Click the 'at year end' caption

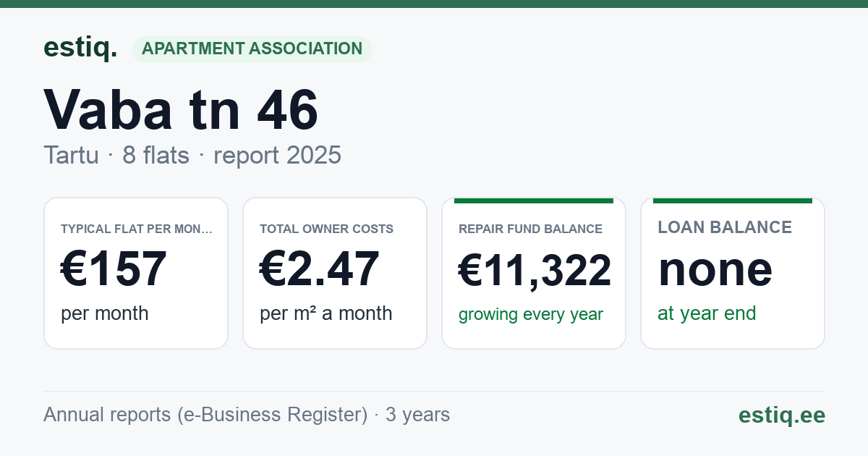[707, 313]
